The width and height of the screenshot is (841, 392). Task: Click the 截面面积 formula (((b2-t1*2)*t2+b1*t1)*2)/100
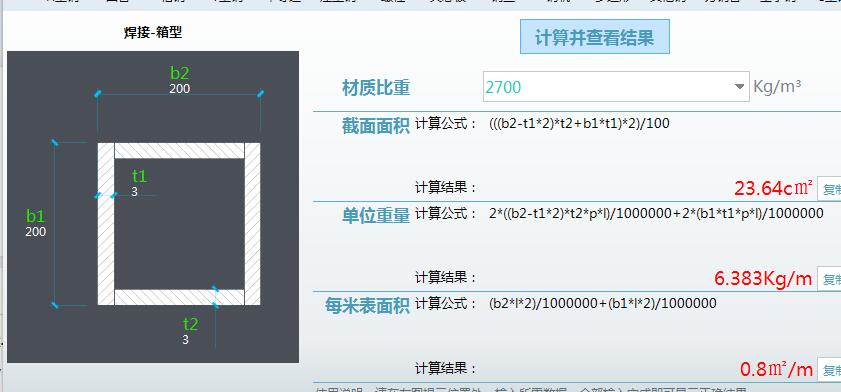tap(579, 124)
